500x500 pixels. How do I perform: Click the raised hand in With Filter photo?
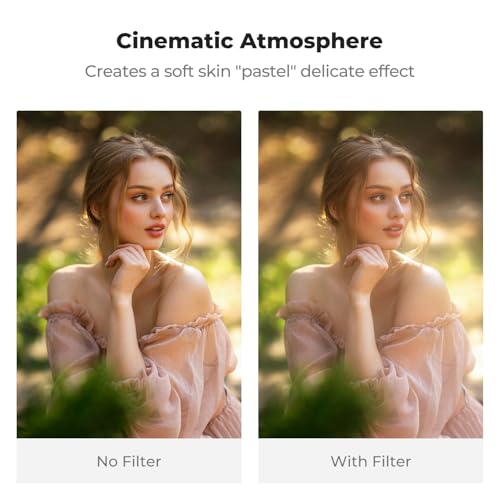coord(367,268)
